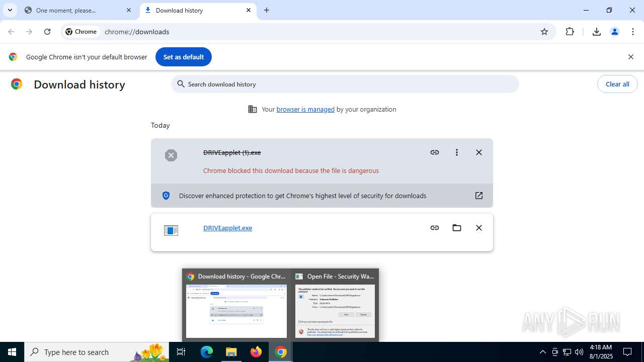The image size is (644, 362).
Task: Open the network tray icon
Action: [567, 352]
